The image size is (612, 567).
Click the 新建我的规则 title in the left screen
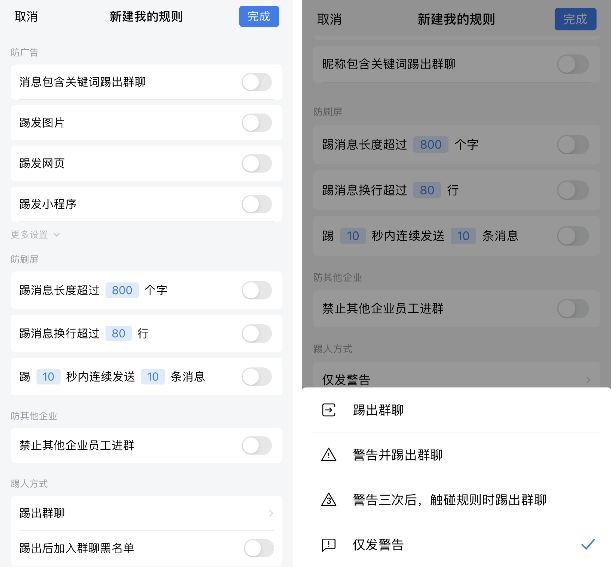click(146, 16)
